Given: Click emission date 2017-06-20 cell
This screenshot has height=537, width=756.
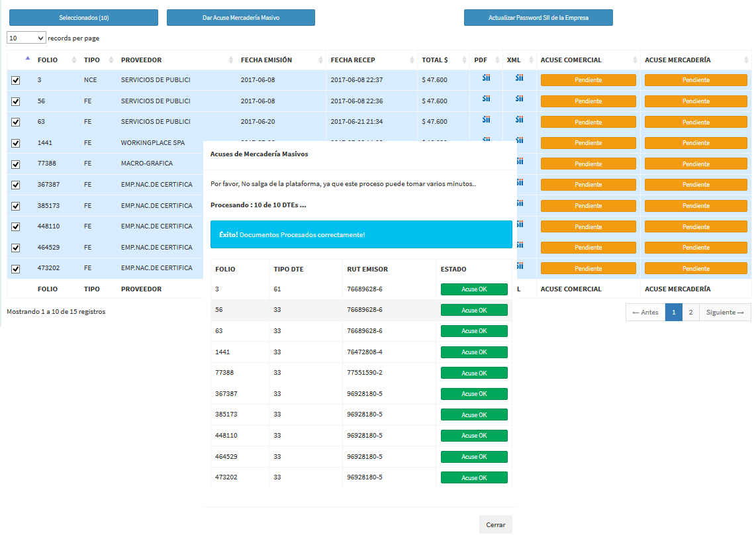Looking at the screenshot, I should (x=258, y=121).
